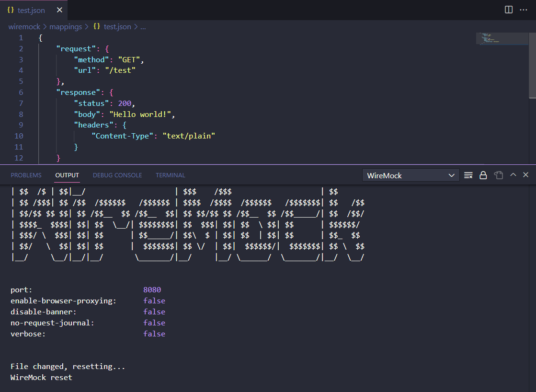Click the "Content-Type" key

click(x=122, y=136)
